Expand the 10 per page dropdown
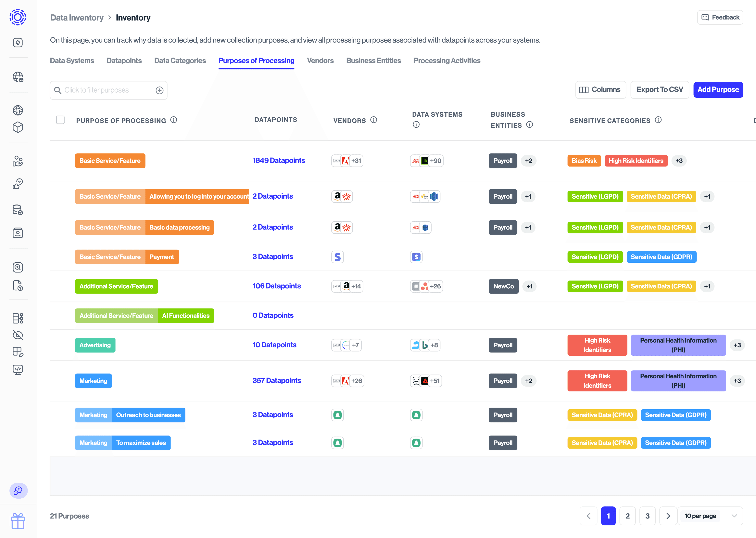Screen dimensions: 756x538 click(710, 516)
